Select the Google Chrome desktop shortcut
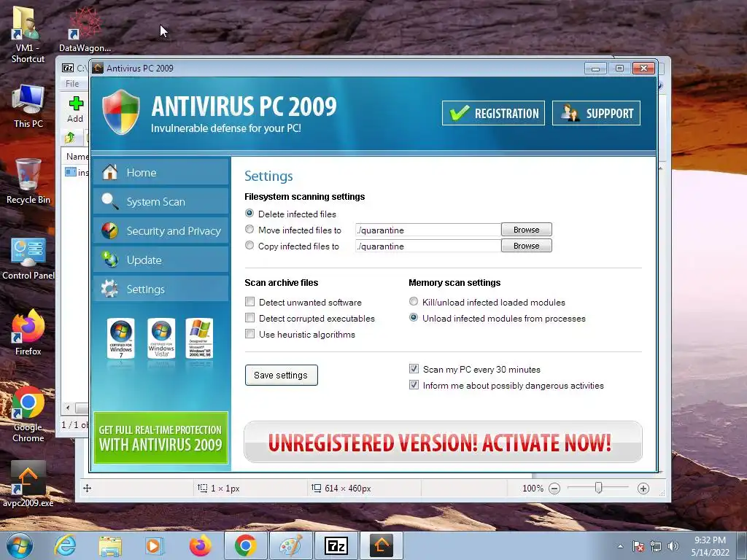747x560 pixels. tap(28, 413)
